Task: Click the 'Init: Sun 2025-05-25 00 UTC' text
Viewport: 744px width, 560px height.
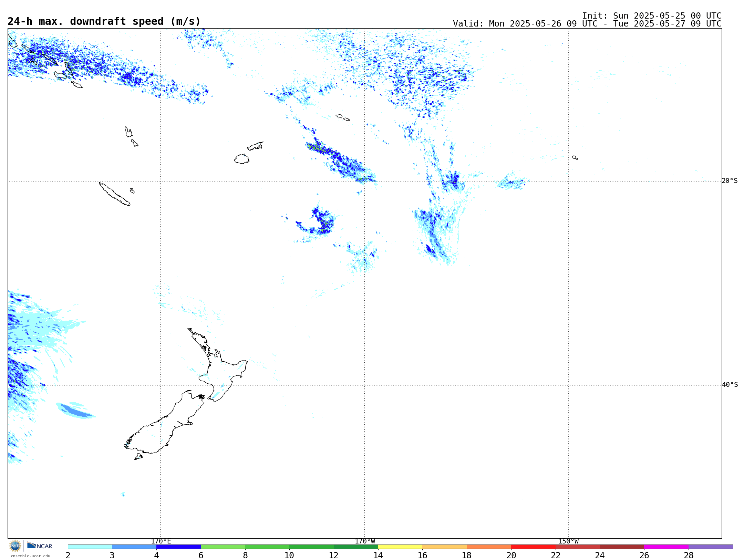Action: 652,16
